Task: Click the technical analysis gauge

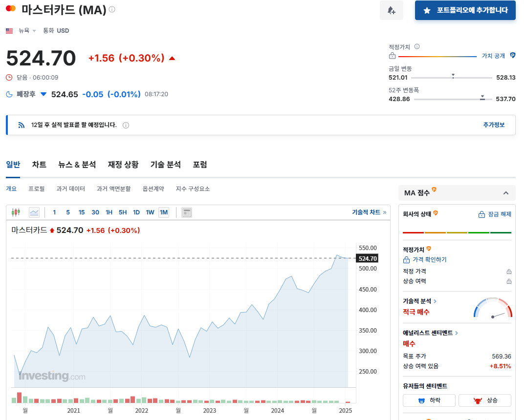Action: tap(493, 308)
